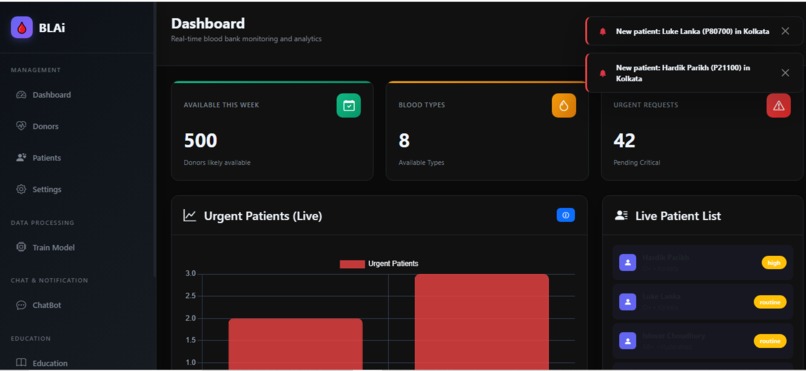
Task: Click the third patient's avatar icon
Action: [x=627, y=341]
